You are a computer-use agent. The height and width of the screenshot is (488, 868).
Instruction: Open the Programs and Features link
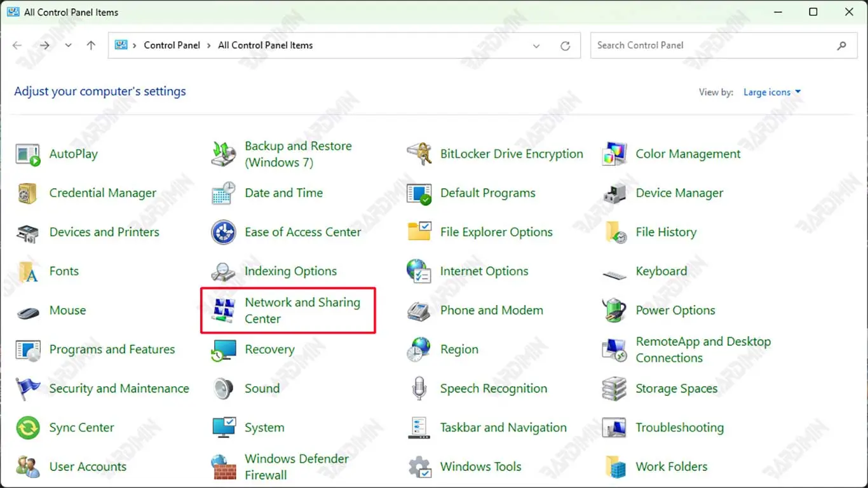click(112, 349)
